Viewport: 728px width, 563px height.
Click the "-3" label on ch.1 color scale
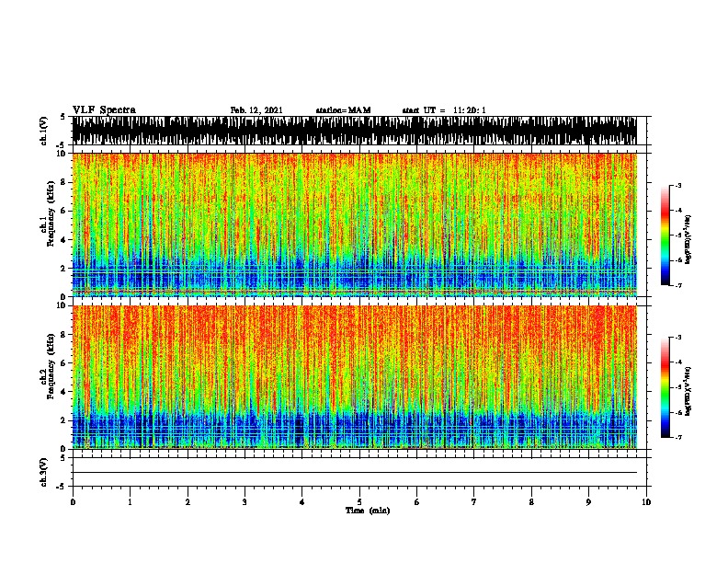click(678, 186)
